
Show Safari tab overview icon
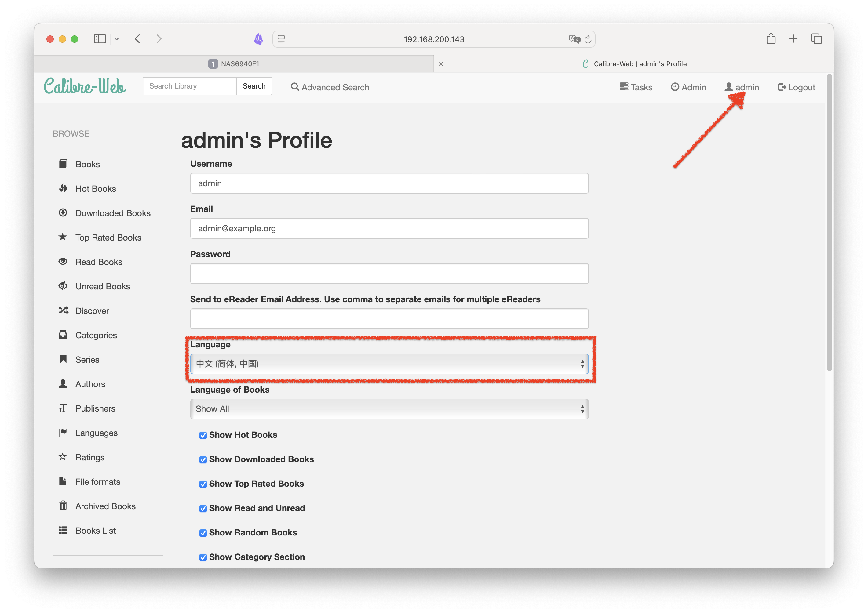817,39
